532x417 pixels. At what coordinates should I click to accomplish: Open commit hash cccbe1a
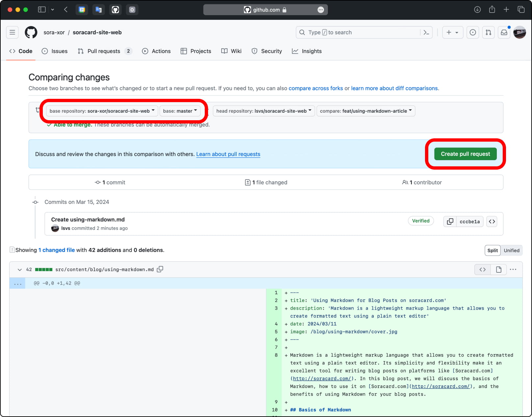click(x=470, y=221)
